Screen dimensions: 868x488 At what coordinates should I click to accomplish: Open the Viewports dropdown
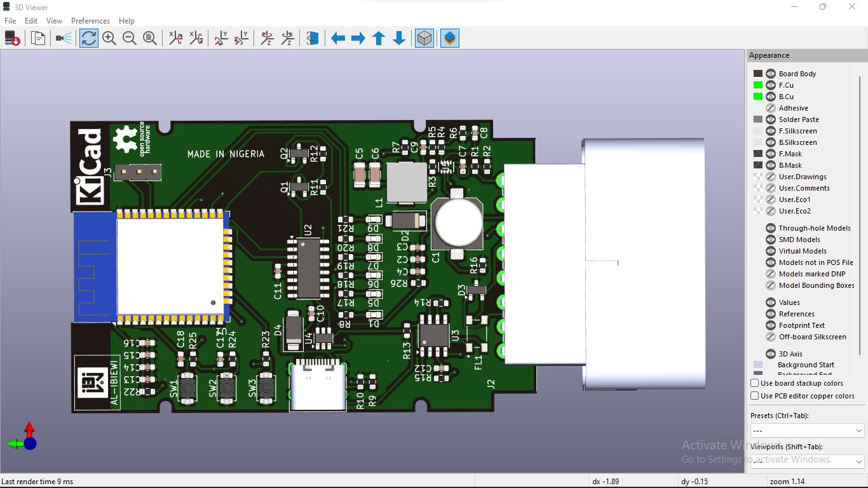[x=860, y=461]
